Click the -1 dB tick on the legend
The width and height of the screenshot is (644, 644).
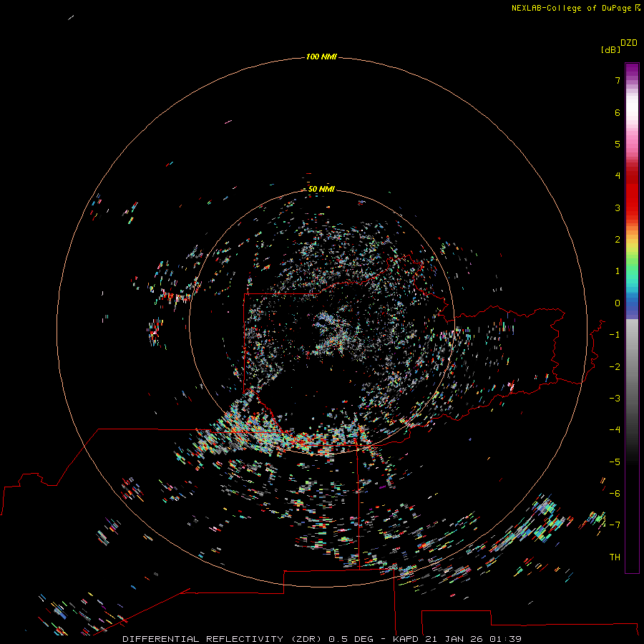coord(615,335)
